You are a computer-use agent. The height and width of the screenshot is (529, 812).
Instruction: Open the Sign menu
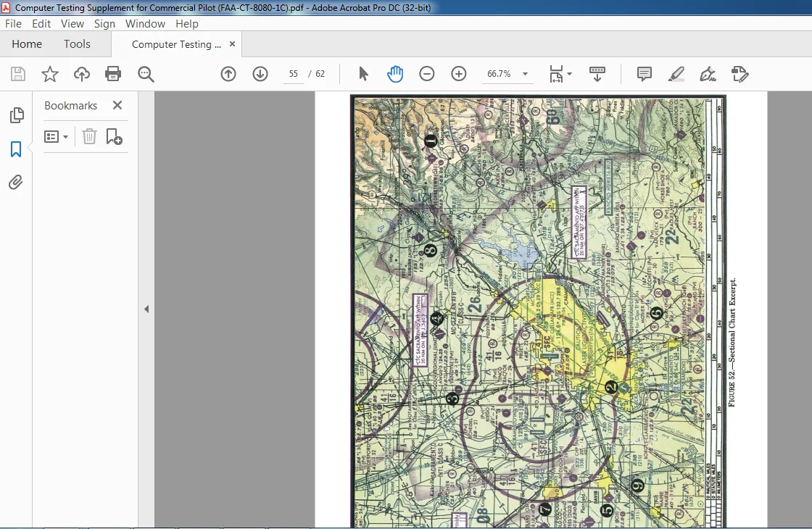[104, 24]
